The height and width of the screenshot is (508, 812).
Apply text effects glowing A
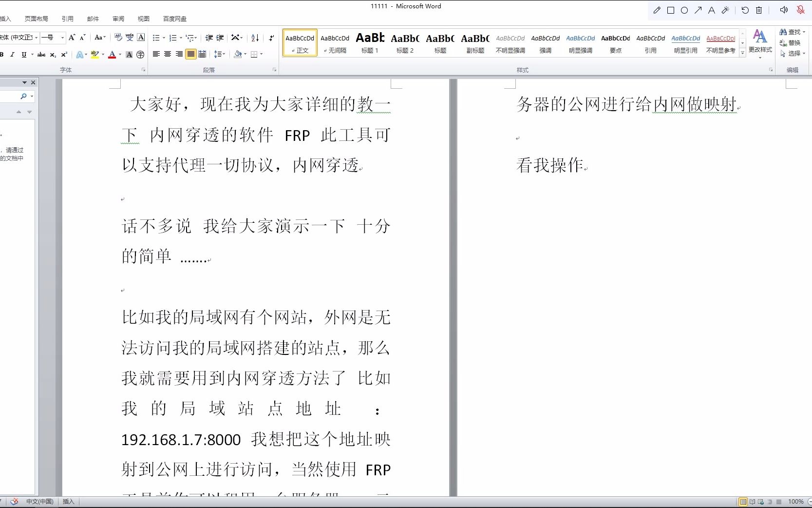pyautogui.click(x=79, y=55)
